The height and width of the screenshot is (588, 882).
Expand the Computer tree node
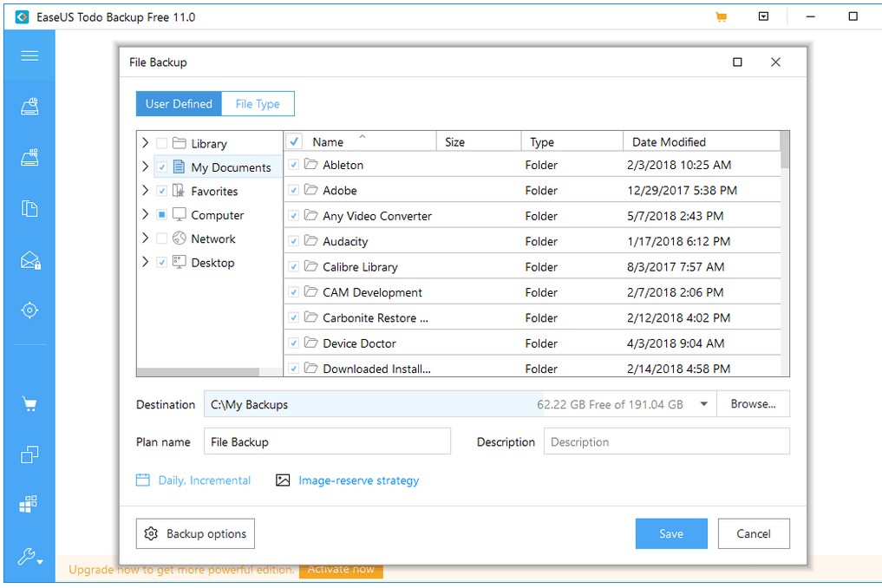click(145, 214)
